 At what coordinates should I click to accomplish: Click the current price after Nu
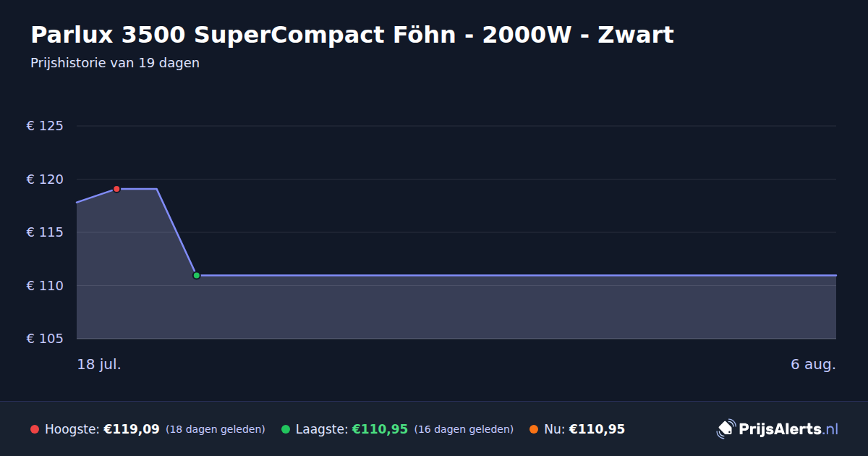click(x=597, y=429)
